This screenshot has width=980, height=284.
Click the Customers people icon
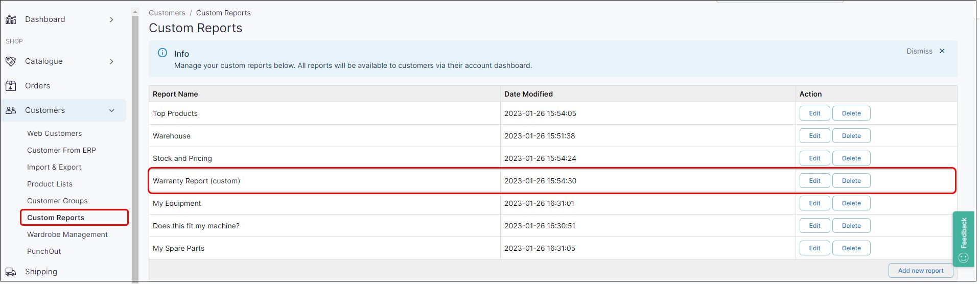click(x=11, y=110)
